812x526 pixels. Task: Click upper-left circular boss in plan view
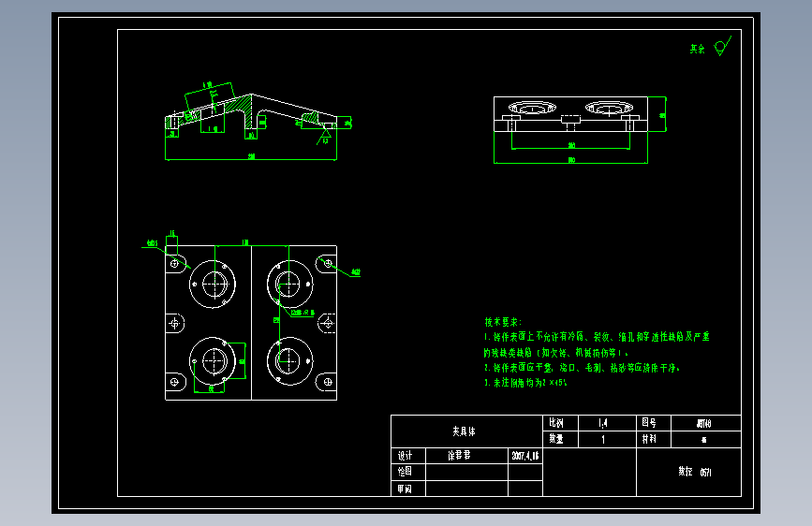click(x=213, y=285)
